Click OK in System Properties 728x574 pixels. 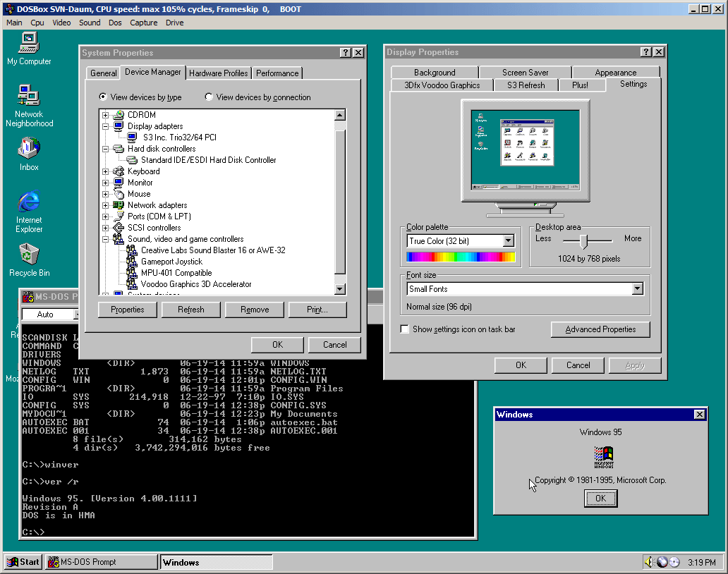pos(277,345)
